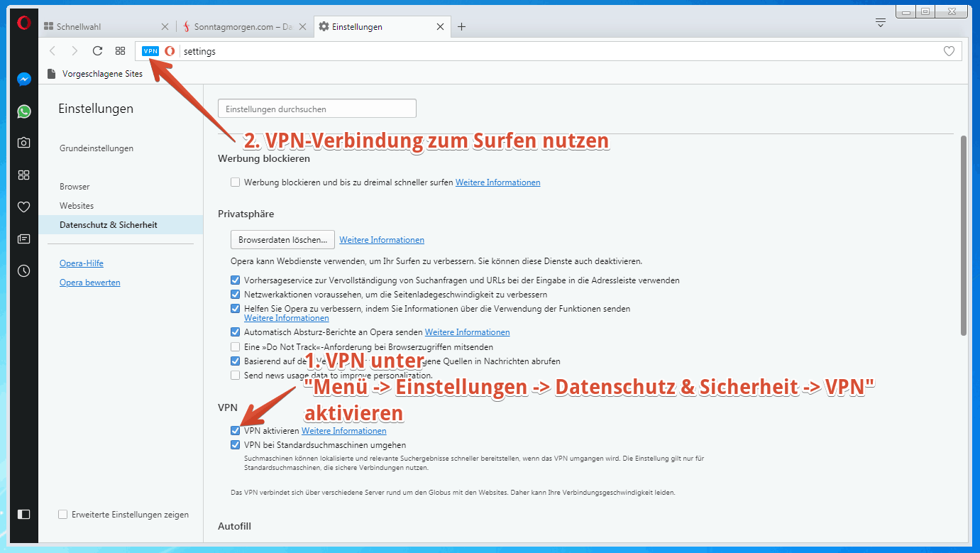Open Weitere Informationen for Absturz-Berichte

(468, 332)
